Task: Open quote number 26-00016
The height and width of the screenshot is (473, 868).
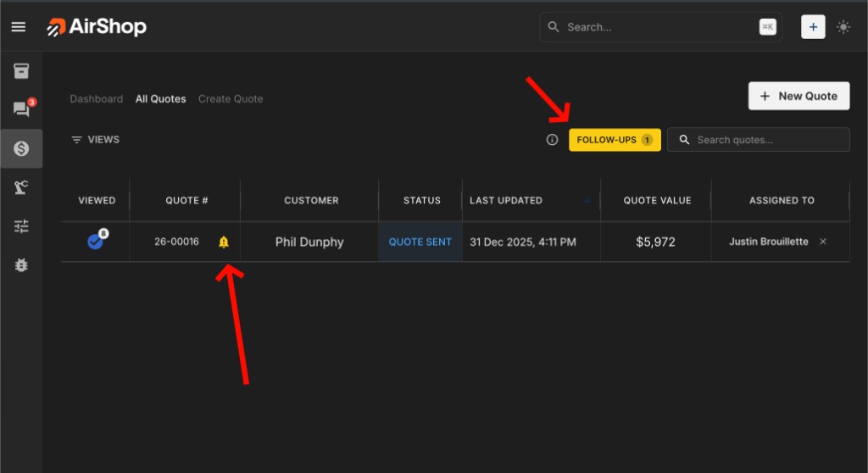Action: click(x=176, y=242)
